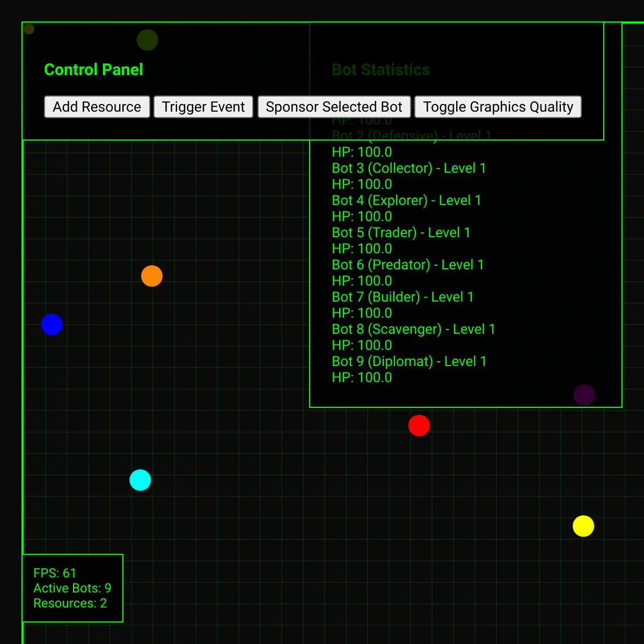Click HP value under Bot 3 (Collector)

tap(362, 184)
